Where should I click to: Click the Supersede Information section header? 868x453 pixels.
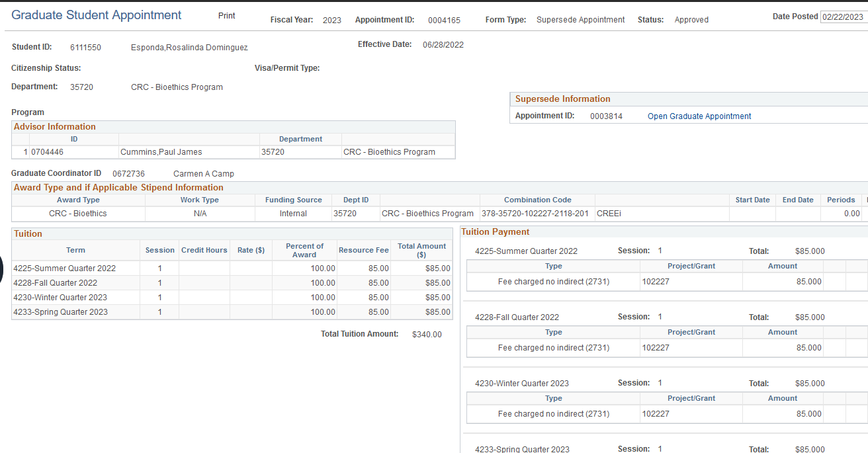click(x=562, y=99)
